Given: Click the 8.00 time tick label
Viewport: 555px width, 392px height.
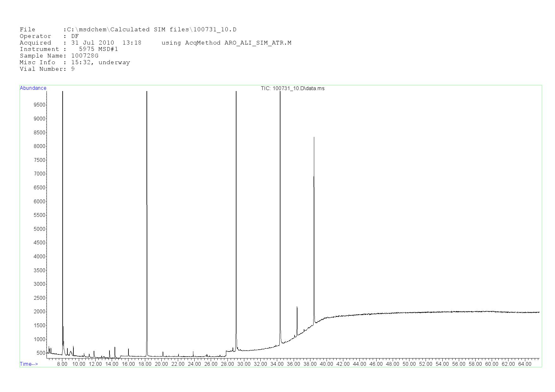Looking at the screenshot, I should [62, 364].
